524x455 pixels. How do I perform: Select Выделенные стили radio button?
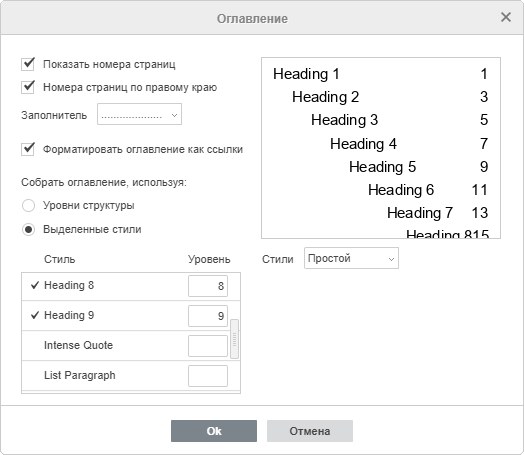[x=28, y=230]
